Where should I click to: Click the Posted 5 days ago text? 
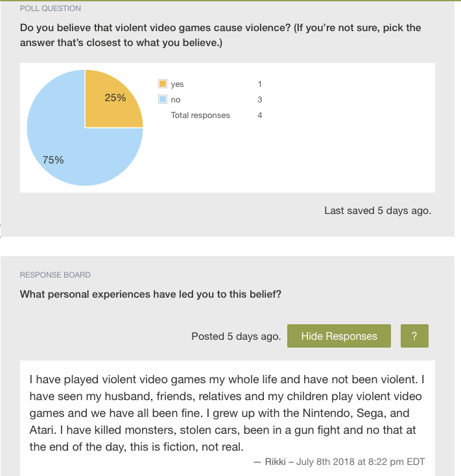point(236,337)
